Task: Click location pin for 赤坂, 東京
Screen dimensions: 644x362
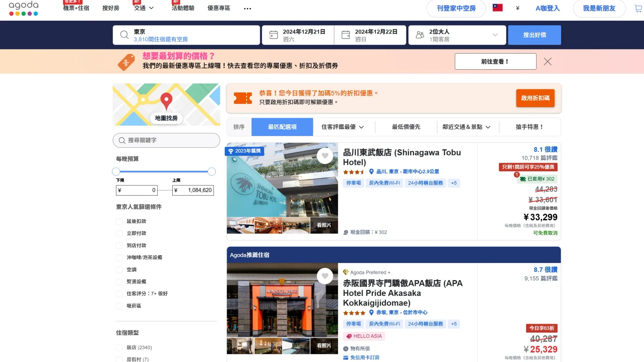Action: click(371, 312)
